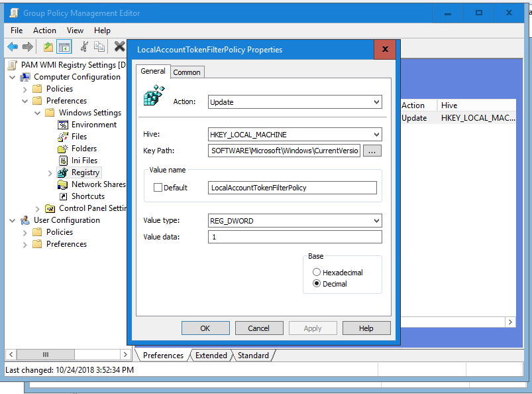Select the General tab

coord(153,71)
